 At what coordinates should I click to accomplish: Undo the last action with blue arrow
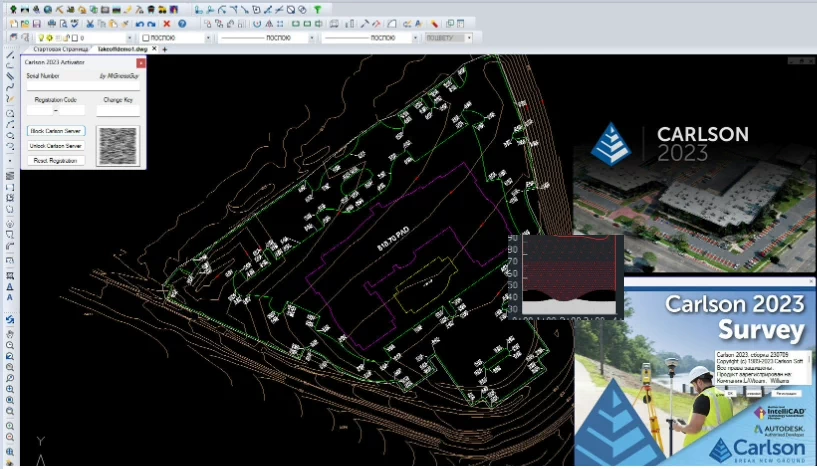tap(140, 23)
